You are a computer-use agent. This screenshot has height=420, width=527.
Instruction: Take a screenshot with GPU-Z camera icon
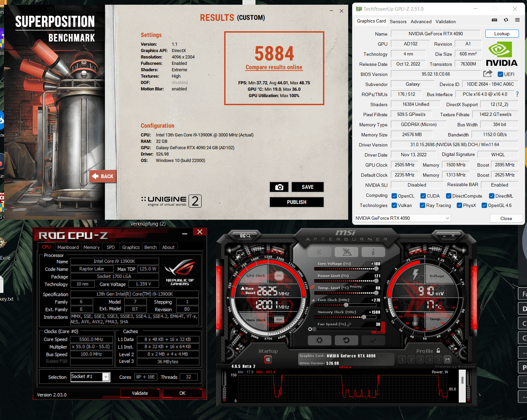494,20
